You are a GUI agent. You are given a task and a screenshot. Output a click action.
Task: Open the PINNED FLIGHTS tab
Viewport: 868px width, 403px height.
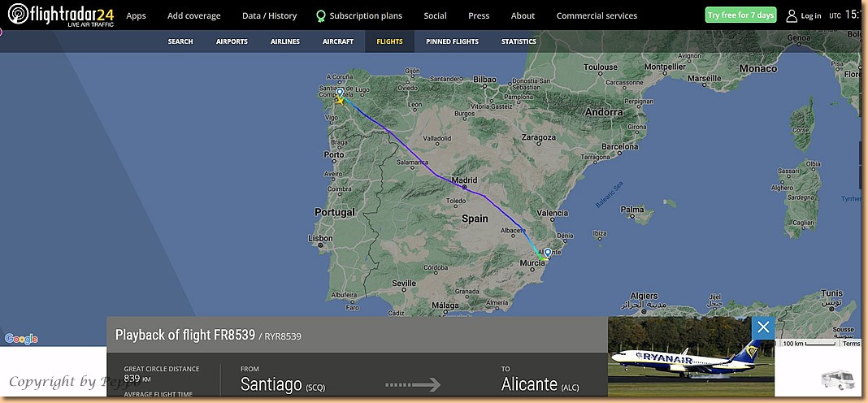(x=452, y=41)
